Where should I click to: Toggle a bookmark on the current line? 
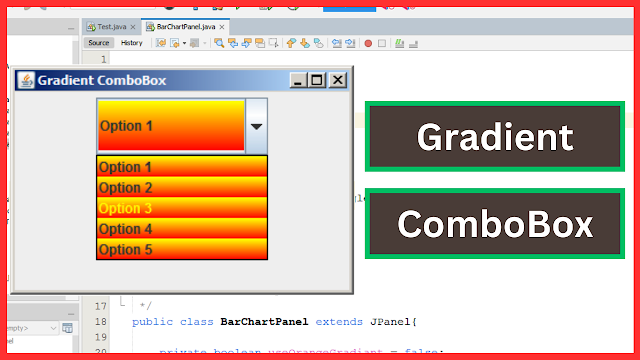click(318, 43)
